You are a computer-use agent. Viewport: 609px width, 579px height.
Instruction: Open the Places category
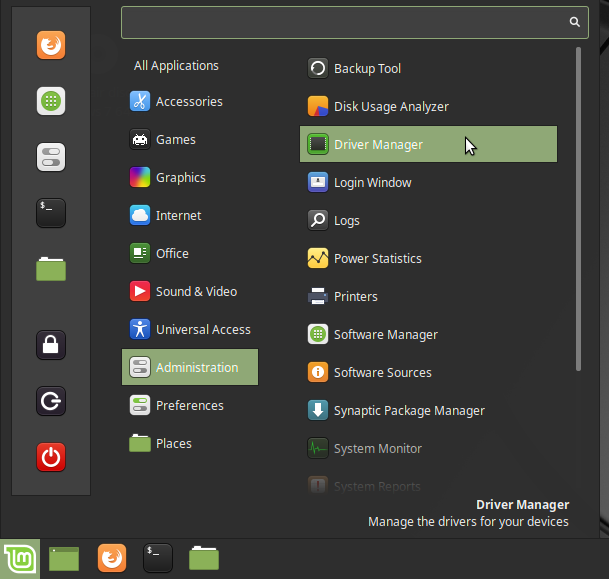(x=190, y=443)
